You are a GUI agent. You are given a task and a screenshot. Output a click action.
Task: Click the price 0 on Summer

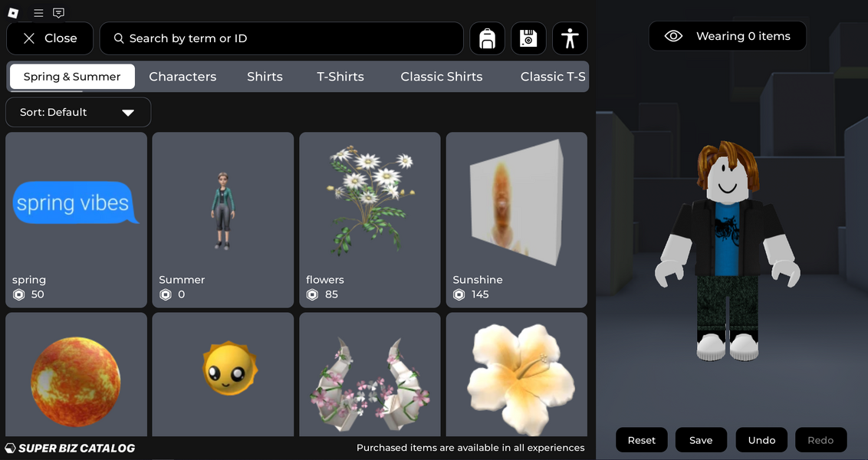tap(182, 294)
